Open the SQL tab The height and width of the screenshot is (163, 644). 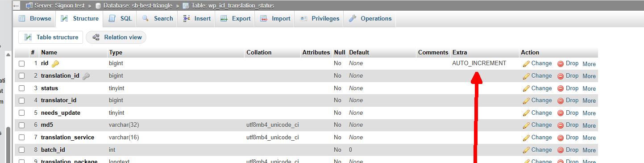[x=120, y=19]
